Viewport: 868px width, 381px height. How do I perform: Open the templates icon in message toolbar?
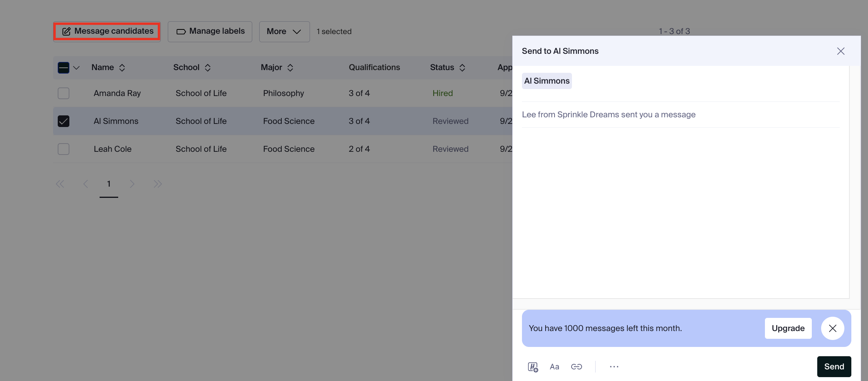[533, 366]
